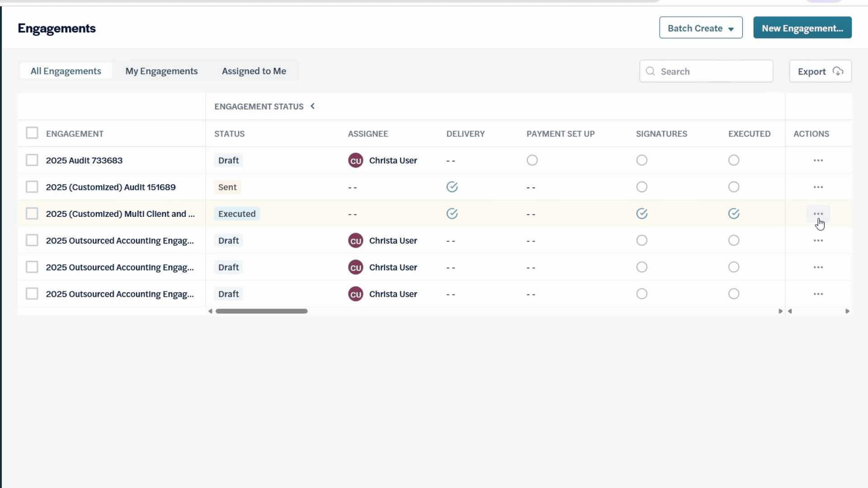The height and width of the screenshot is (488, 868).
Task: Click Christa User in the Audit 733683 row
Action: [393, 160]
